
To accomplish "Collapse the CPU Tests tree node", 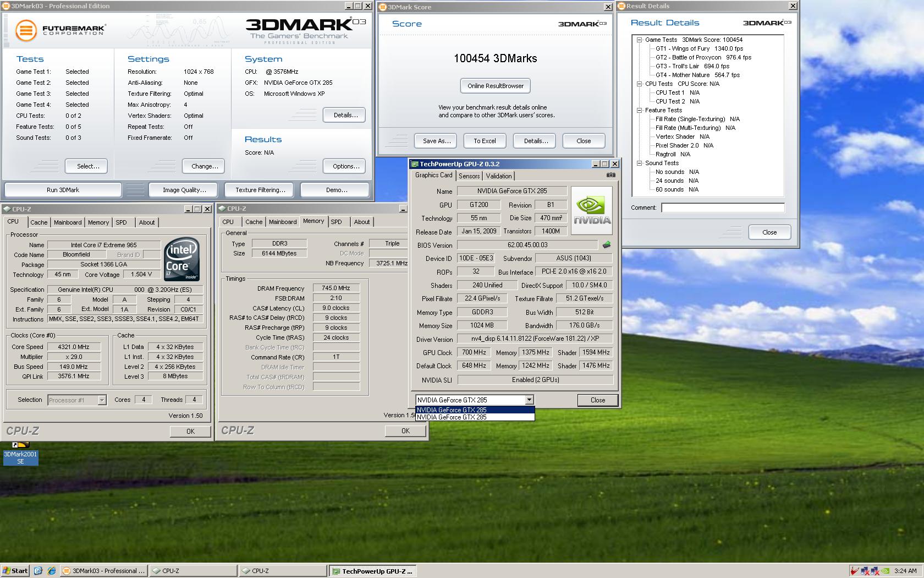I will pos(640,84).
